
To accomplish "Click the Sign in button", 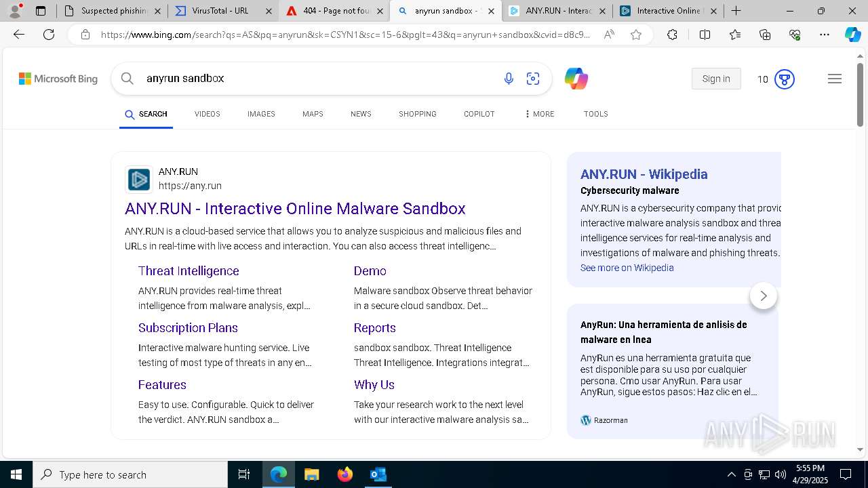I will [x=716, y=79].
